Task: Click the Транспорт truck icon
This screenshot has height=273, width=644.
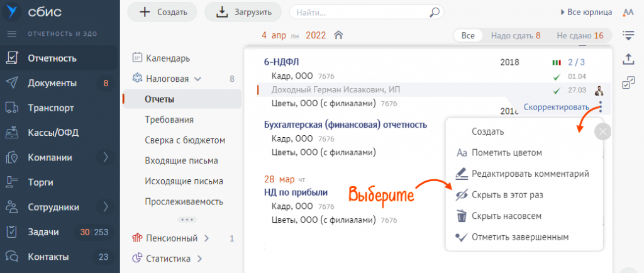Action: (x=12, y=108)
